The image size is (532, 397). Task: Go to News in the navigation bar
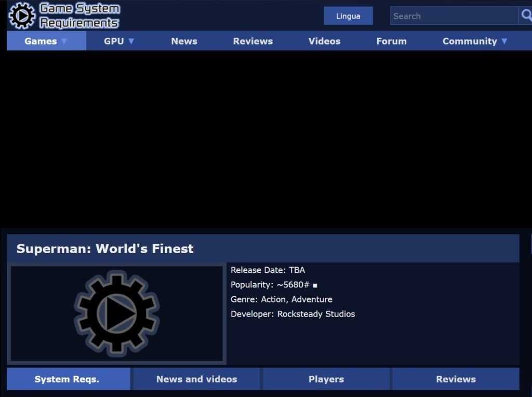184,41
